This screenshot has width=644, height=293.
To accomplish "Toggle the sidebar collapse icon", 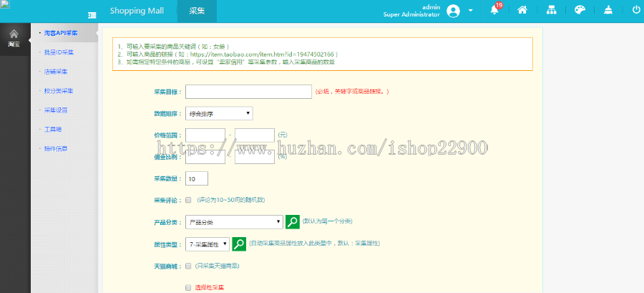I will (92, 15).
